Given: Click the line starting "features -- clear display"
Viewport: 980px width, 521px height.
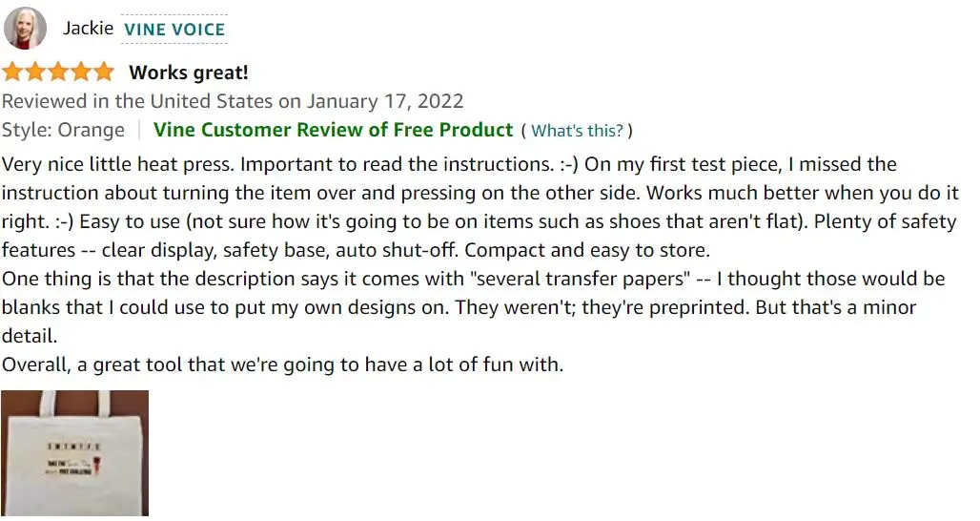Looking at the screenshot, I should 355,250.
